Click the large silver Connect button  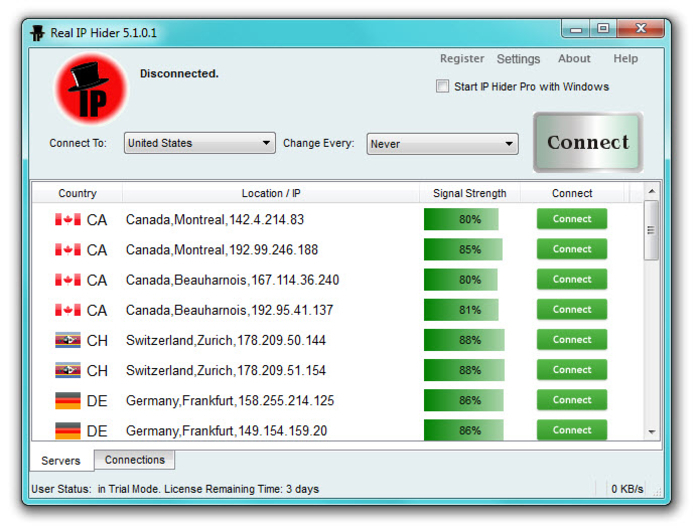pyautogui.click(x=588, y=142)
